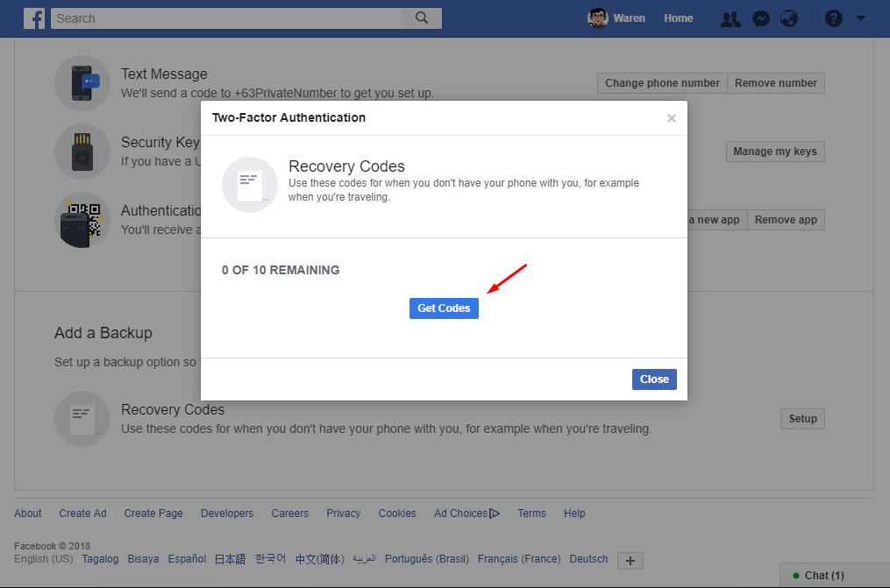The image size is (890, 588).
Task: Click the search magnifier icon
Action: [420, 18]
